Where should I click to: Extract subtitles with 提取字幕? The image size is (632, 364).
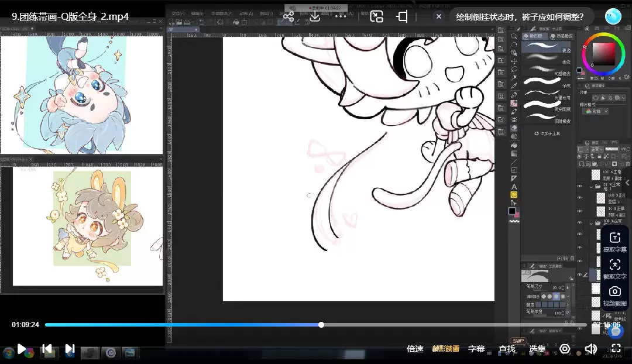(x=614, y=242)
